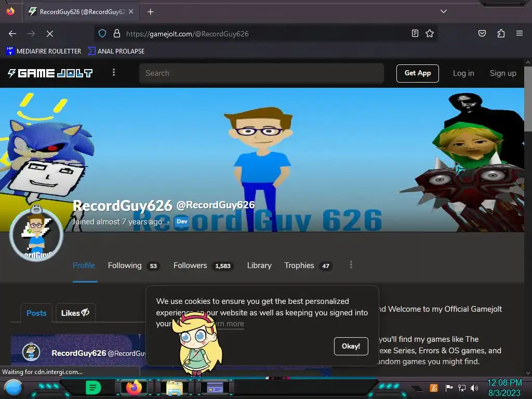Open tracking protection shield icon
This screenshot has width=532, height=399.
click(x=102, y=34)
